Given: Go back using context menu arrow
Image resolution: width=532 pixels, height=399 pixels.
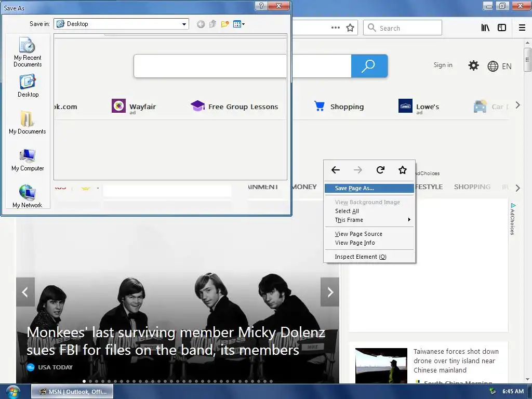Looking at the screenshot, I should (336, 170).
